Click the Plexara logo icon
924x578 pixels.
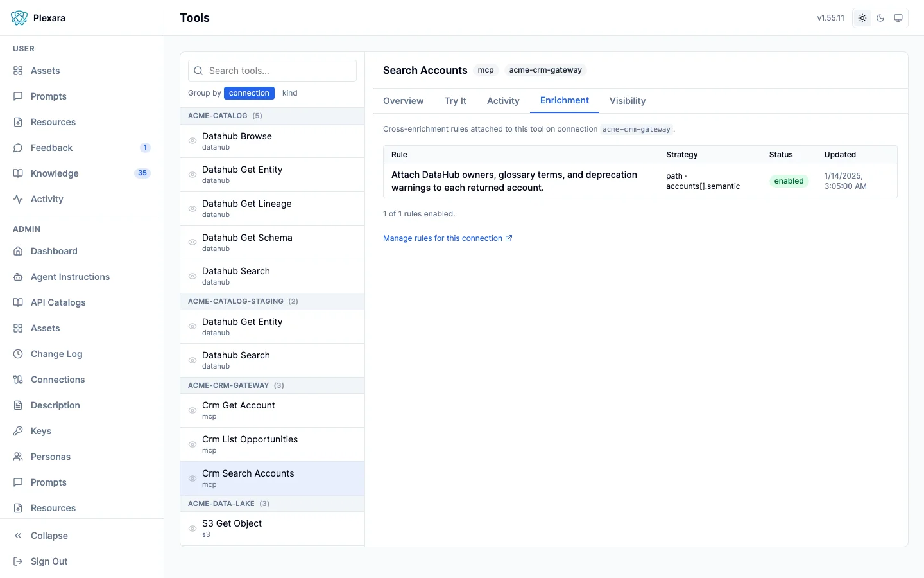19,18
